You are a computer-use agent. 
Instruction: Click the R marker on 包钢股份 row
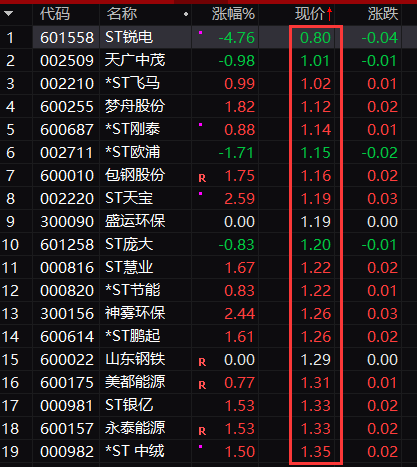coord(202,178)
